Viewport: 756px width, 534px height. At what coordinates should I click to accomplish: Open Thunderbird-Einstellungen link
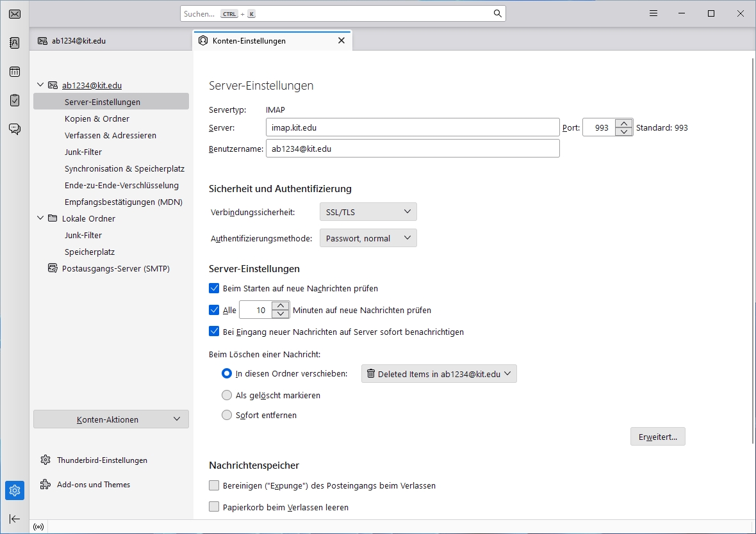coord(102,460)
